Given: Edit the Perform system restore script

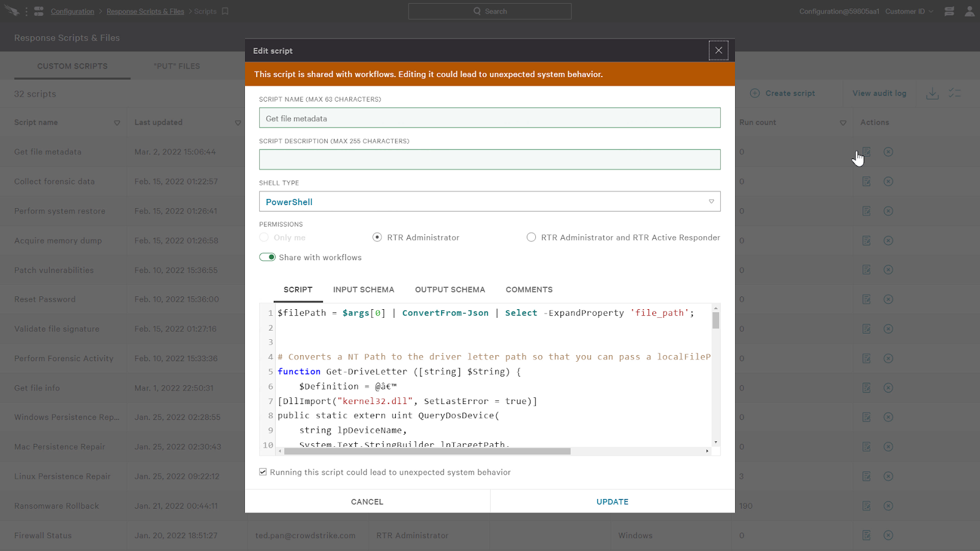Looking at the screenshot, I should coord(867,211).
